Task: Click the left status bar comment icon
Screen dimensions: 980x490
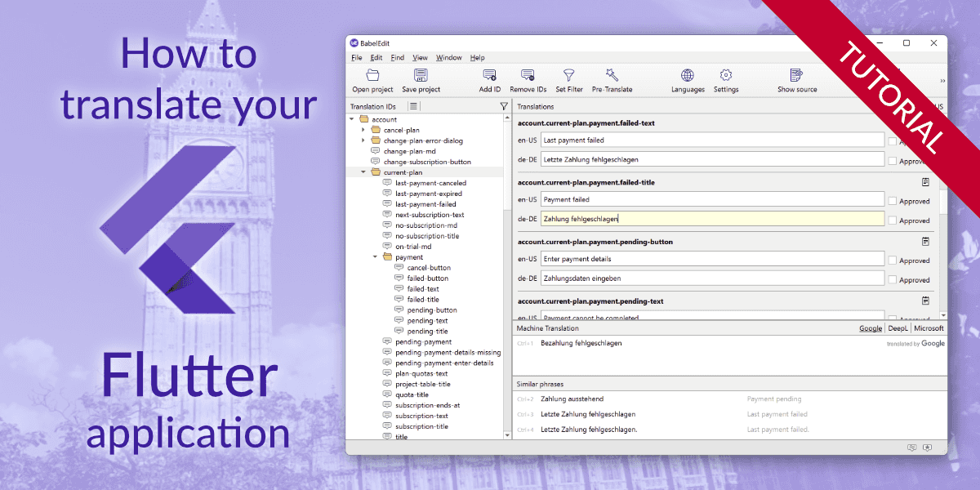Action: pyautogui.click(x=912, y=448)
